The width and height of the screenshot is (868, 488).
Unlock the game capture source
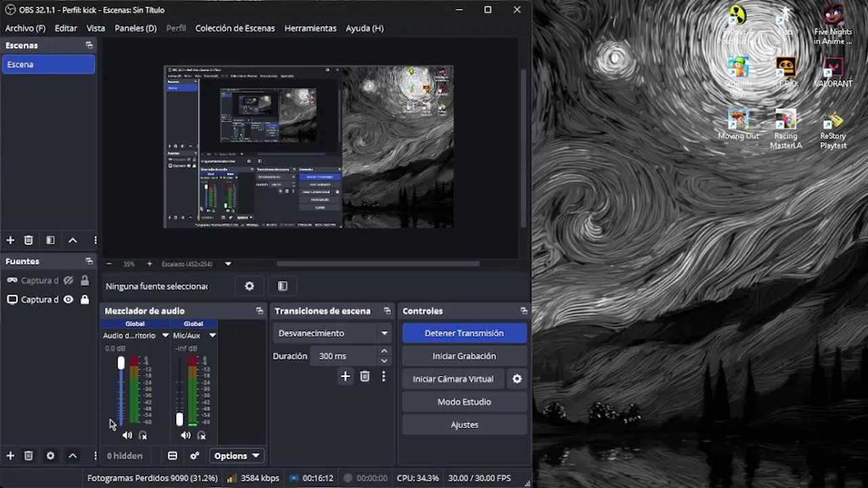(x=85, y=280)
